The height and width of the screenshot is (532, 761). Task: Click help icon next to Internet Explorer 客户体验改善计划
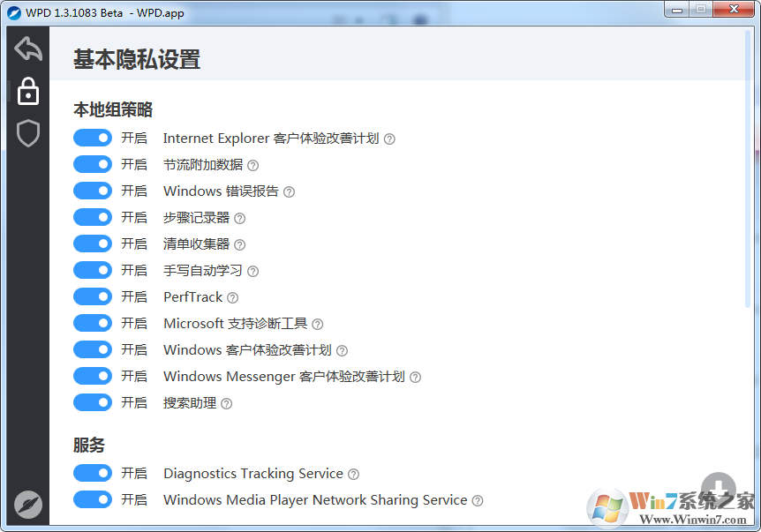click(389, 139)
